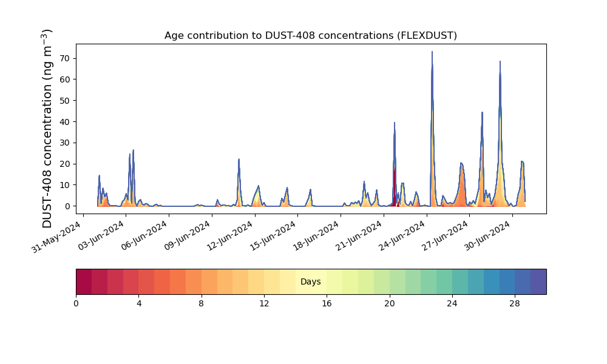The height and width of the screenshot is (364, 607).
Task: Pick the purple swatch at colorbar end
Action: point(538,281)
